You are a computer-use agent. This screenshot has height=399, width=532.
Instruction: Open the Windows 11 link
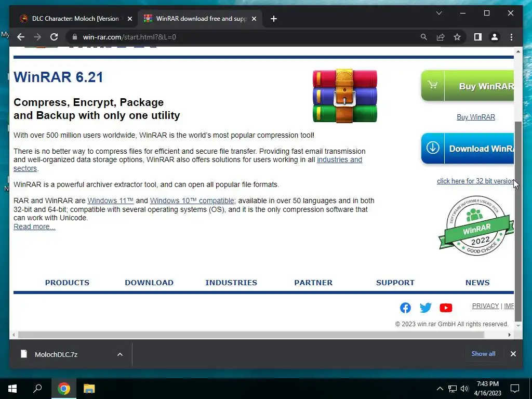coord(110,201)
